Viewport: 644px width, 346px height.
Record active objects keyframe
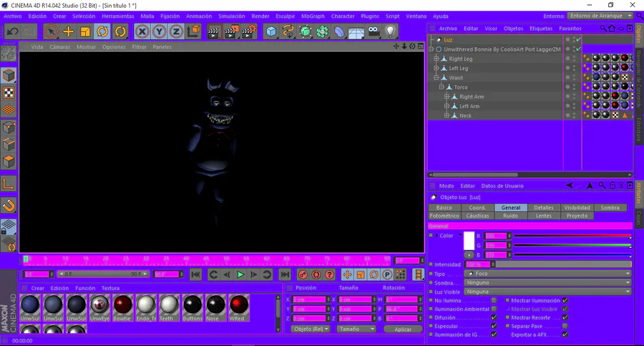point(303,274)
